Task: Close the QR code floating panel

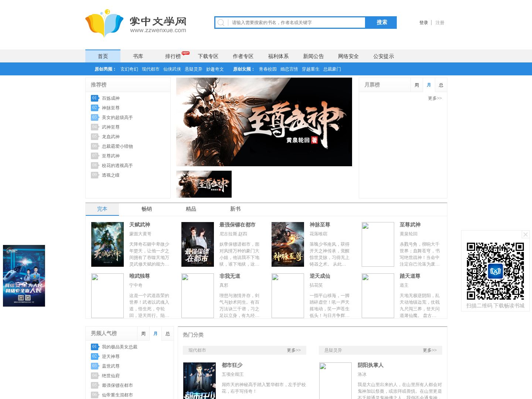Action: tap(525, 235)
